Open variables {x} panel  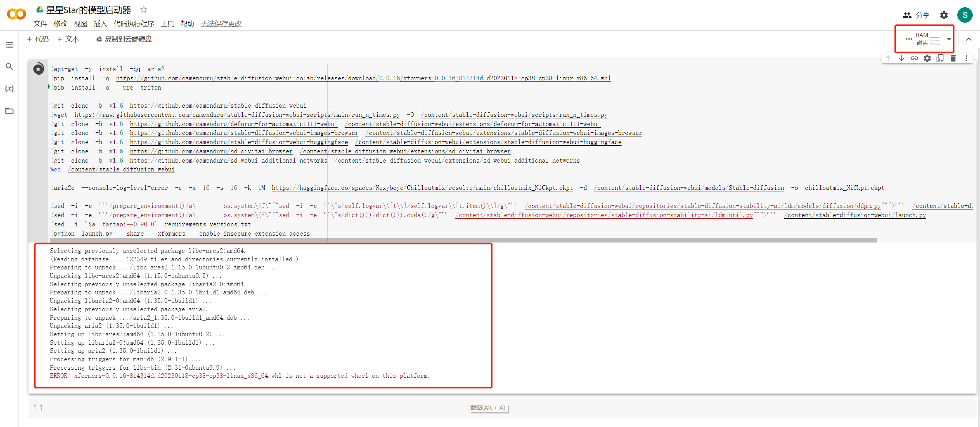(9, 89)
